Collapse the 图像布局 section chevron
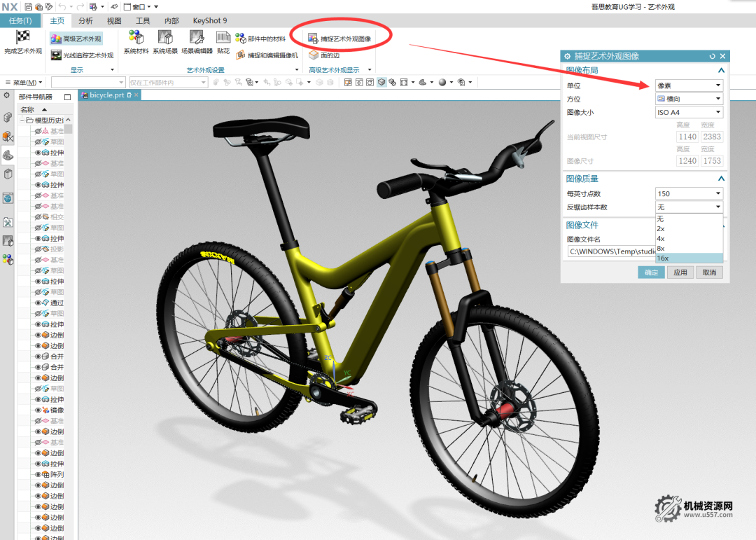This screenshot has height=540, width=756. [x=721, y=71]
